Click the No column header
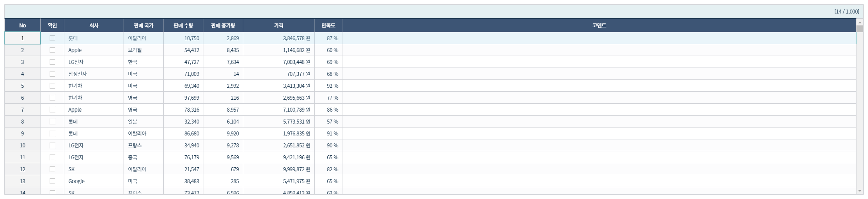Image resolution: width=868 pixels, height=199 pixels. (x=23, y=25)
